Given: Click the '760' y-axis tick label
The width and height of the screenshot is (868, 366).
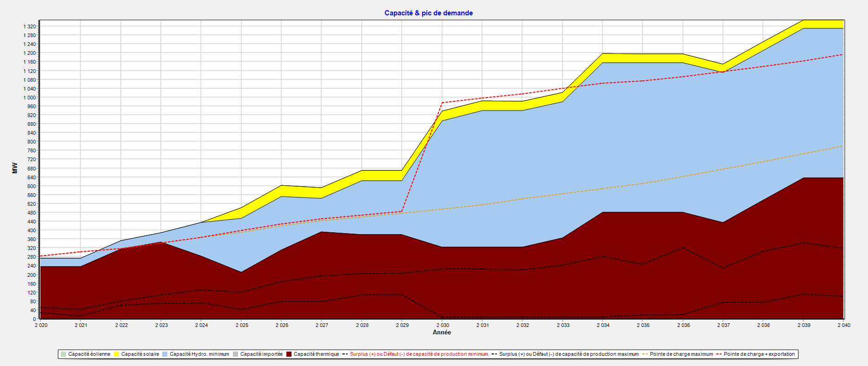Looking at the screenshot, I should [x=32, y=150].
